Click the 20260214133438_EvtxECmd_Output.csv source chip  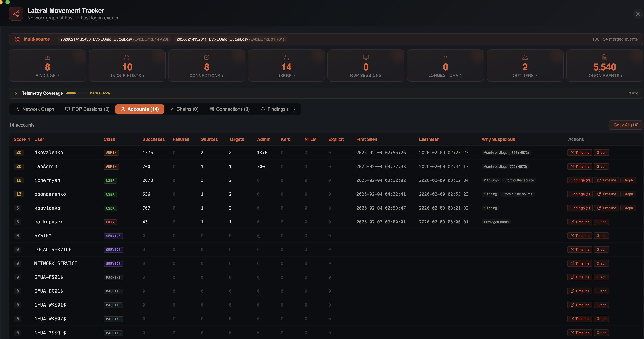(114, 39)
